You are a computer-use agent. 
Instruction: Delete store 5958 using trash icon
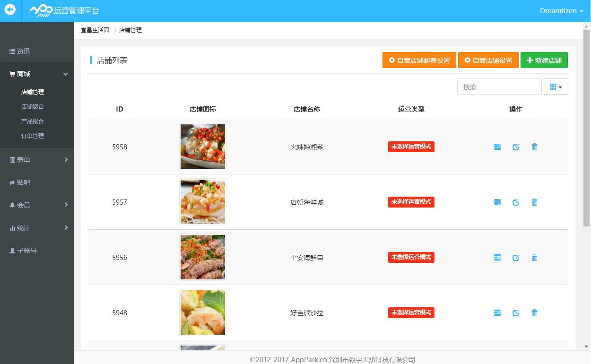534,147
